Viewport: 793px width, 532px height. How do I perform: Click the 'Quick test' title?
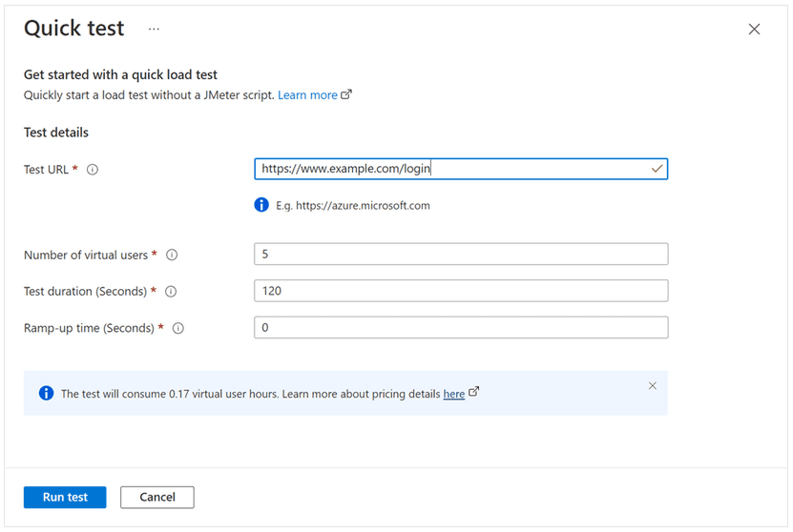[x=73, y=29]
